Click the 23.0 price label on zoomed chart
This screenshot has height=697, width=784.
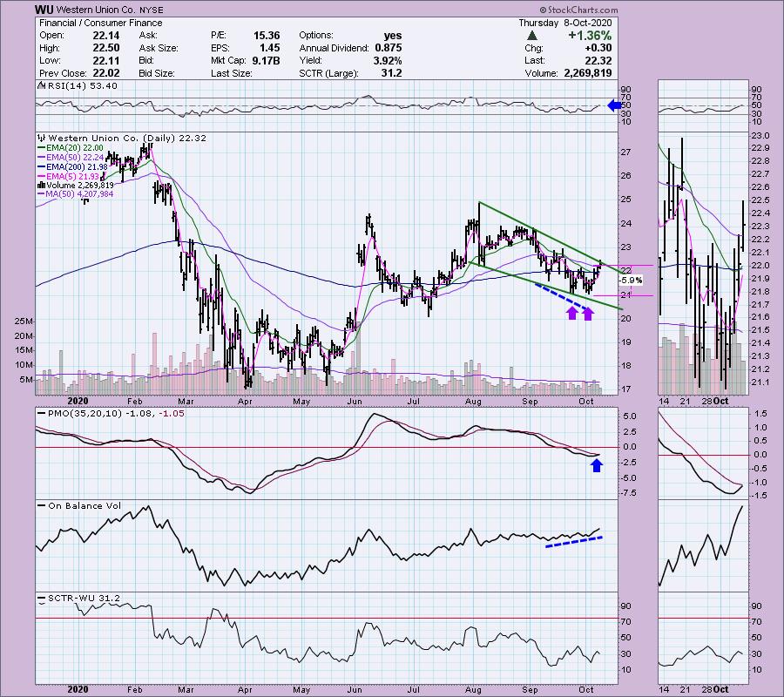click(760, 136)
